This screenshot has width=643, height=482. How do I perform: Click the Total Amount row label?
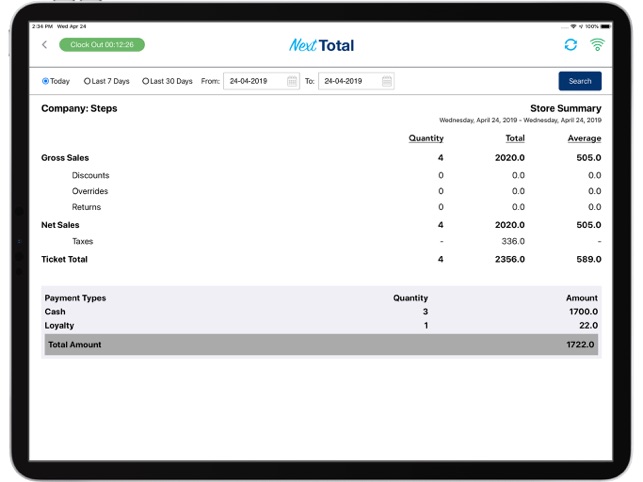coord(75,345)
